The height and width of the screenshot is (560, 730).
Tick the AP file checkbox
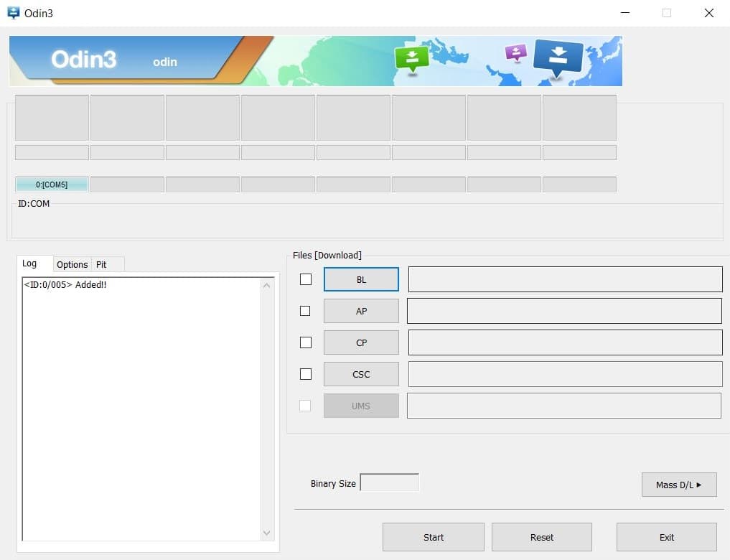pos(305,311)
